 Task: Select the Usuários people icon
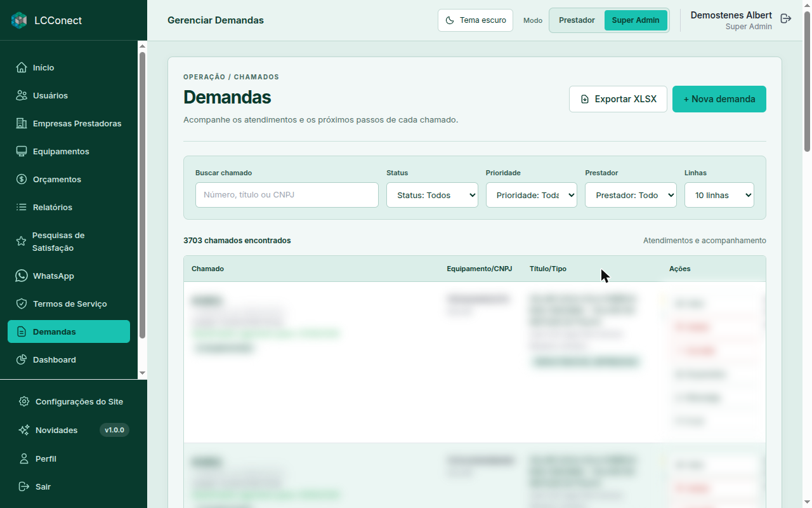pos(22,95)
